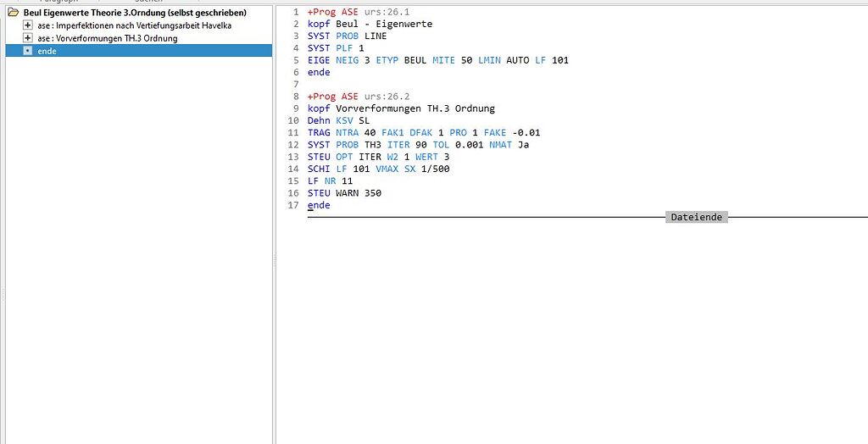868x444 pixels.
Task: Click line number 5 in the gutter
Action: click(296, 60)
